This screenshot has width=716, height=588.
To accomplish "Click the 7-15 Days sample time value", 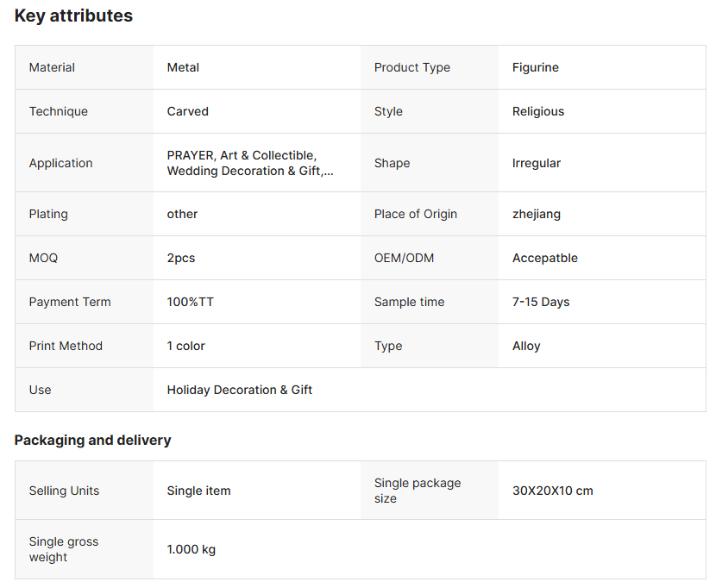I will [540, 302].
